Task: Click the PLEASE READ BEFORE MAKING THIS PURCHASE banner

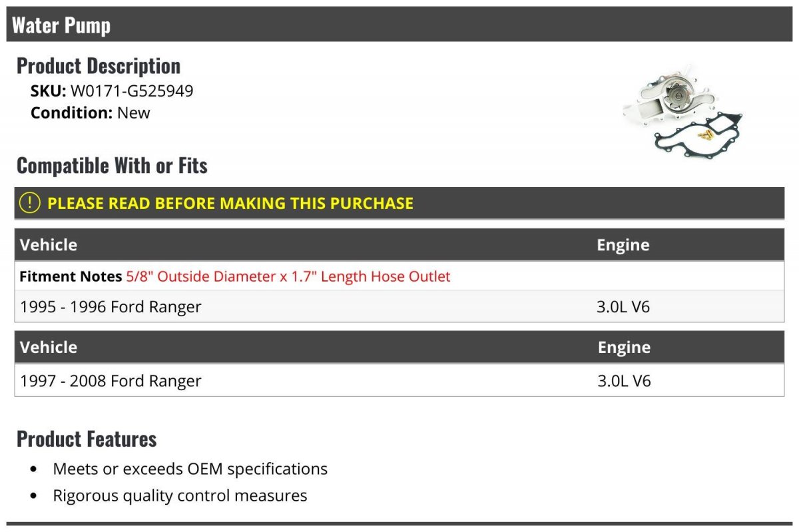Action: coord(230,203)
